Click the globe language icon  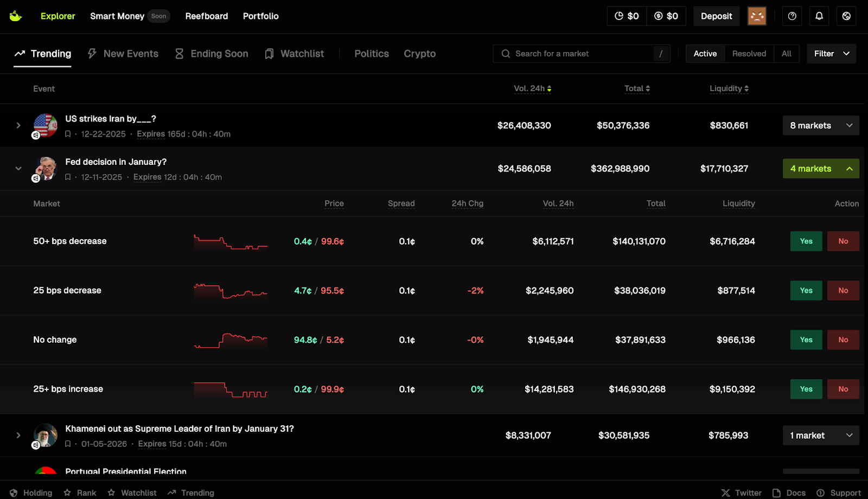pyautogui.click(x=846, y=16)
